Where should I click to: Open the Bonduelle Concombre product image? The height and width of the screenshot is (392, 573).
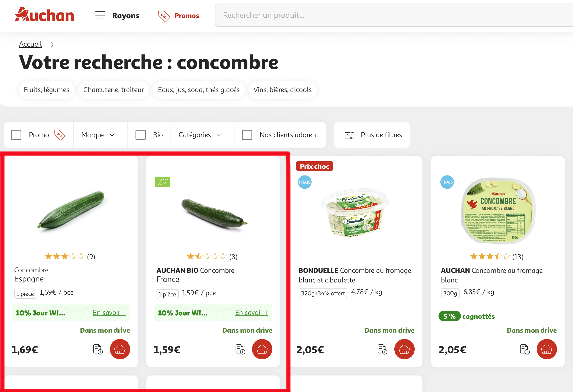tap(355, 212)
